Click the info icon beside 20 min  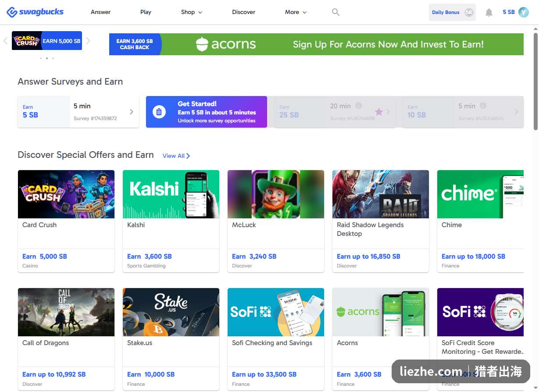tap(358, 106)
